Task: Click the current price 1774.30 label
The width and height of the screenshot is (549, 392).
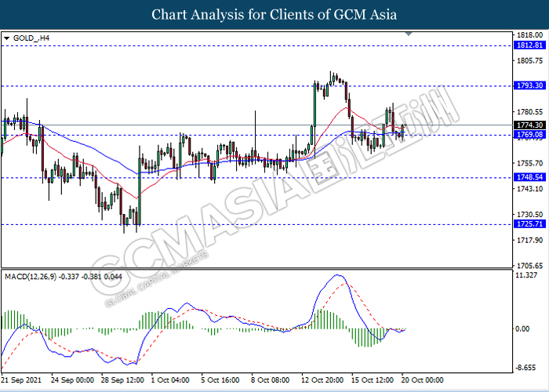Action: pyautogui.click(x=529, y=125)
